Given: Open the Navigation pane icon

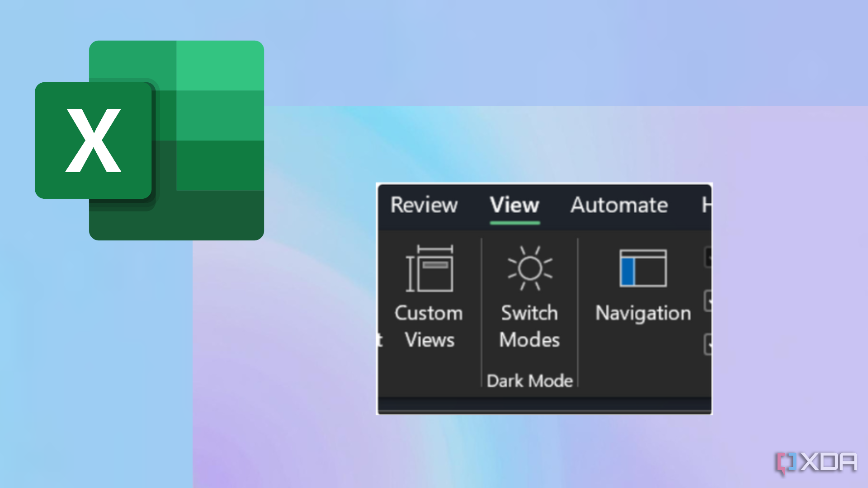Looking at the screenshot, I should [x=643, y=268].
